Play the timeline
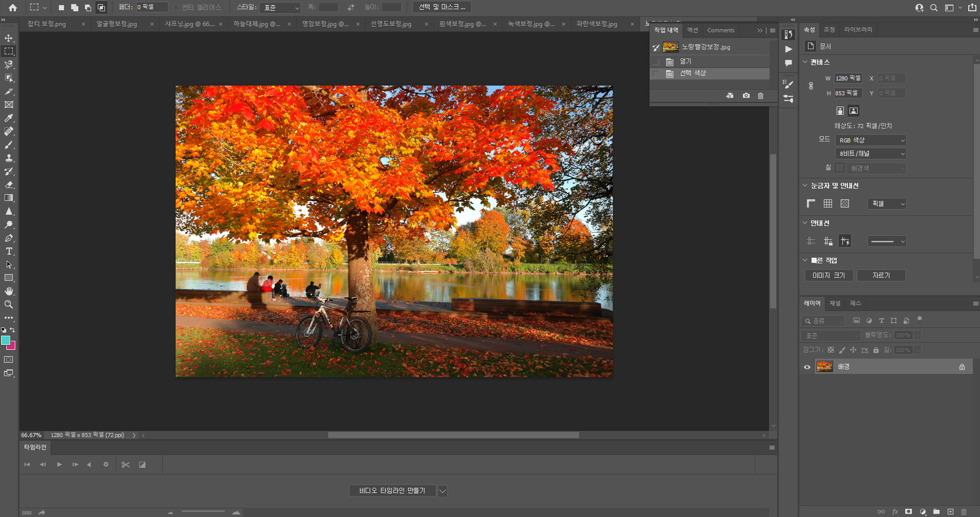This screenshot has height=517, width=980. [x=59, y=465]
